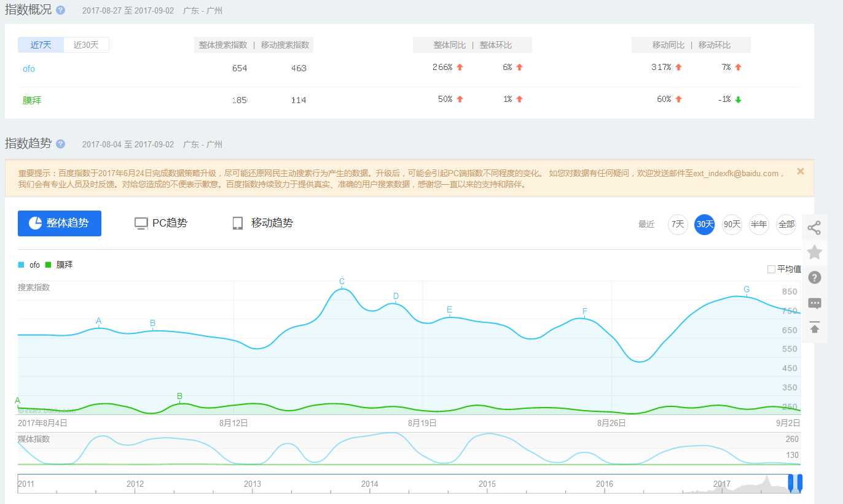
Task: Toggle ofo legend blue swatch
Action: 21,265
